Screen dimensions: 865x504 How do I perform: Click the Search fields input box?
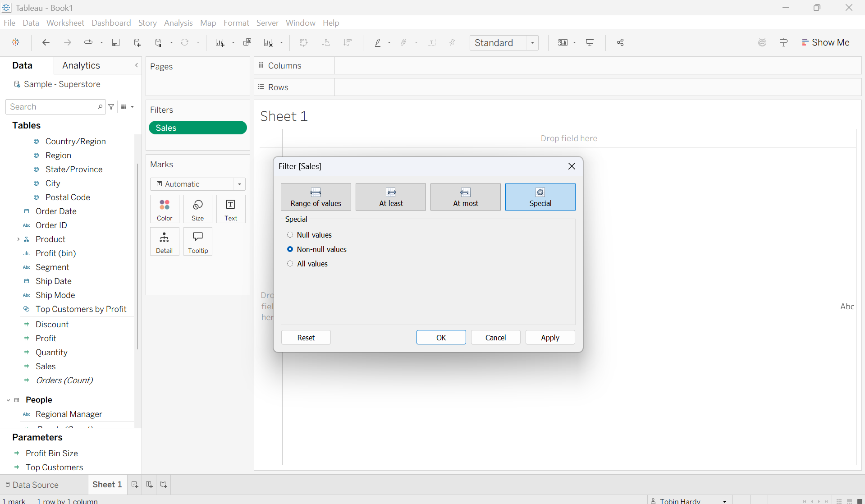click(52, 107)
